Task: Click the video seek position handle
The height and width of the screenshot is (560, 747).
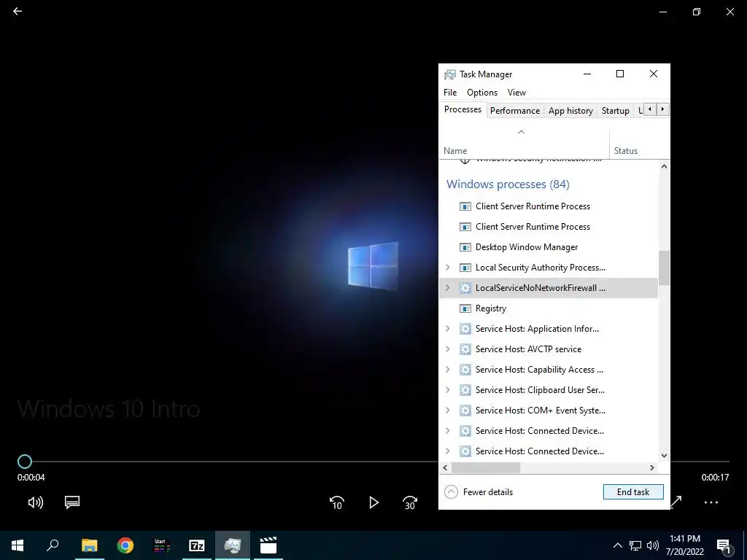Action: point(25,462)
